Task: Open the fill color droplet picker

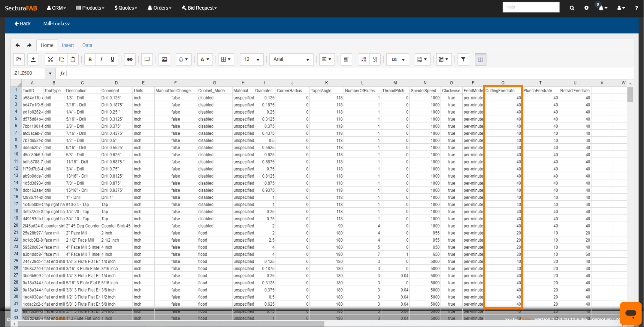Action: point(183,60)
